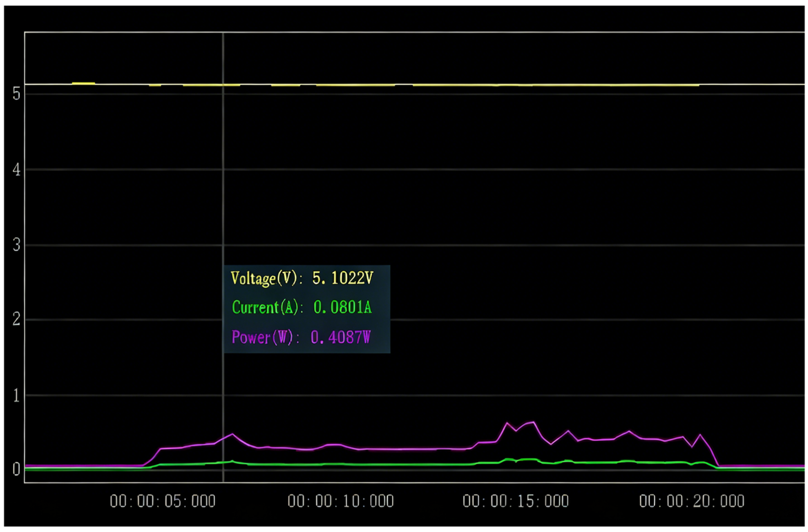Viewport: 808px width, 532px height.
Task: Click the Current(A) 0.0801A readout
Action: [302, 308]
